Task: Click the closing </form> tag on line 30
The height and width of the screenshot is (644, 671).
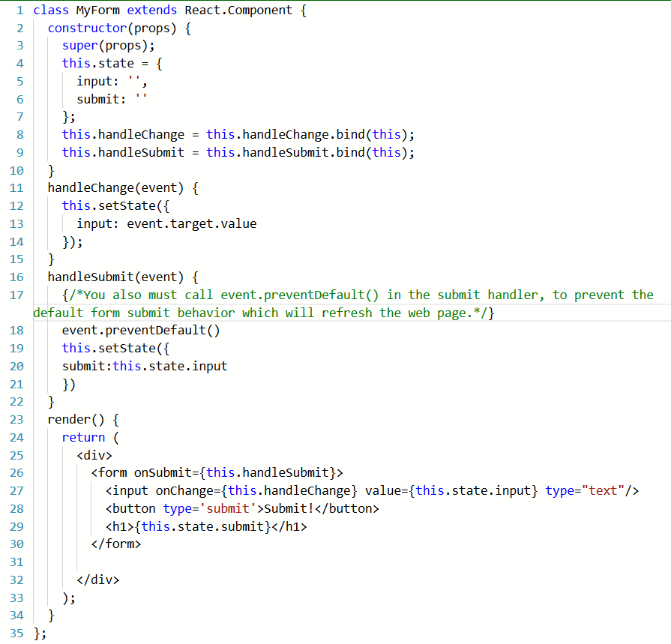Action: (x=116, y=544)
